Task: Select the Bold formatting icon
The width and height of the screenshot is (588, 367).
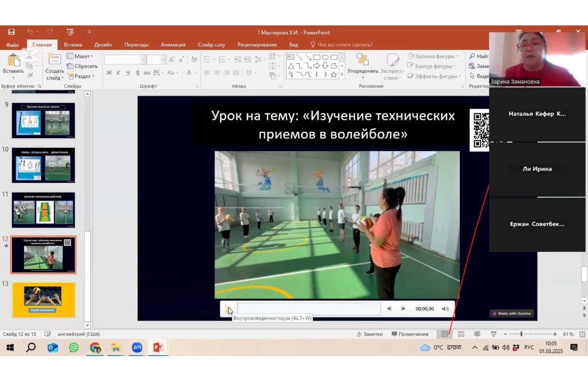Action: [110, 72]
